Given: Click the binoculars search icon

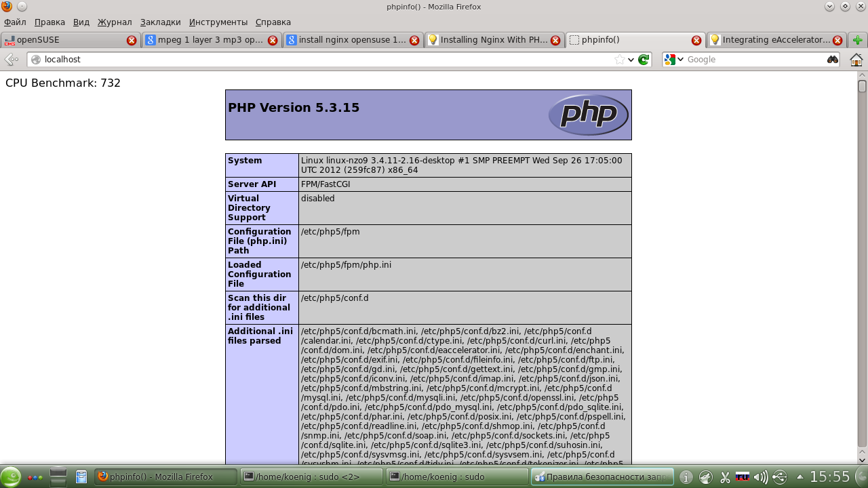Looking at the screenshot, I should point(832,60).
